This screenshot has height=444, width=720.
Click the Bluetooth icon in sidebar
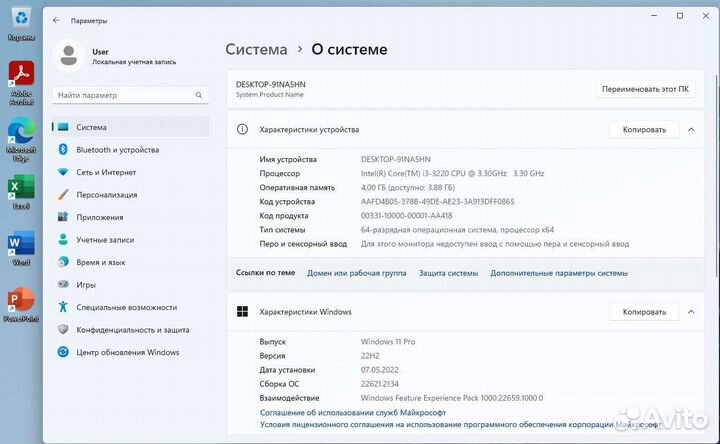(63, 150)
